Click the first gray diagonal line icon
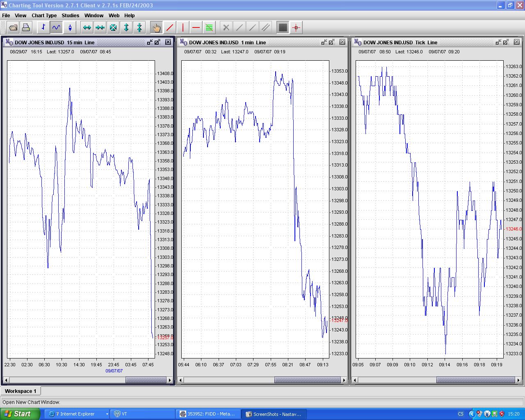This screenshot has height=420, width=525. 240,27
